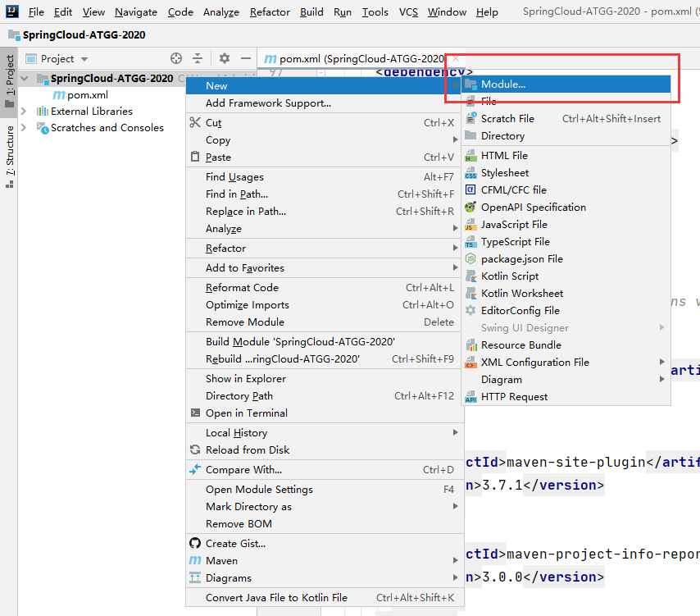This screenshot has height=616, width=700.
Task: Click the Directory folder icon in submenu
Action: coord(470,135)
